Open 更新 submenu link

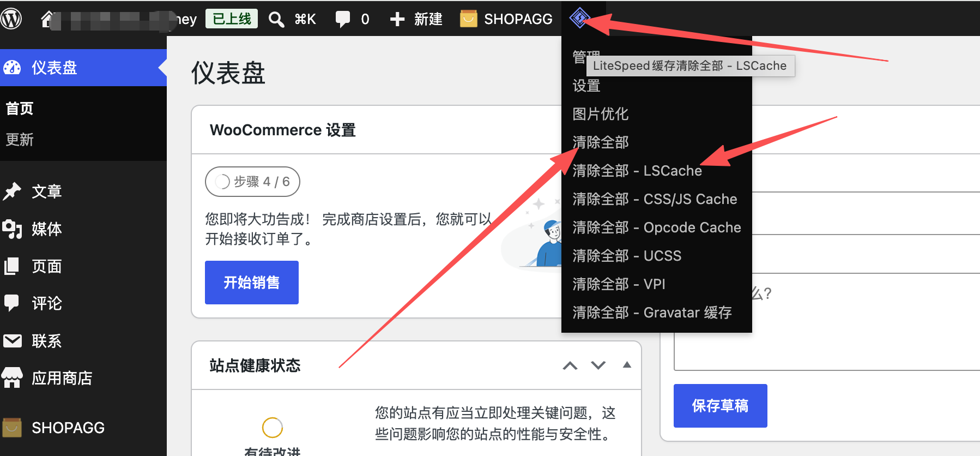coord(20,140)
